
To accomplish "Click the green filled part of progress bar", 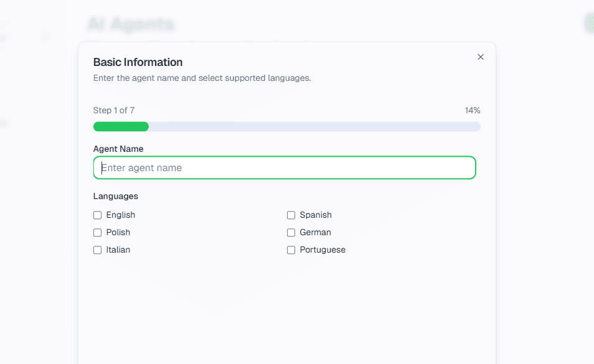I will [x=121, y=127].
